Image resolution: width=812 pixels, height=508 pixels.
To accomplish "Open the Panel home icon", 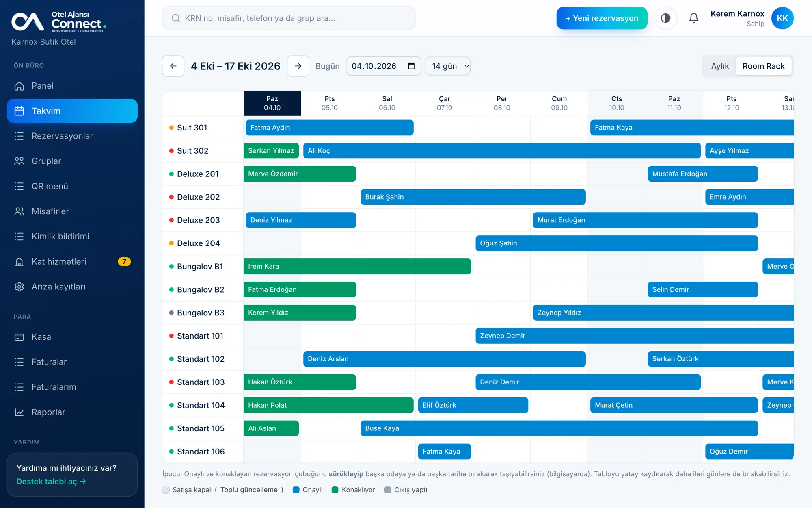I will click(19, 86).
